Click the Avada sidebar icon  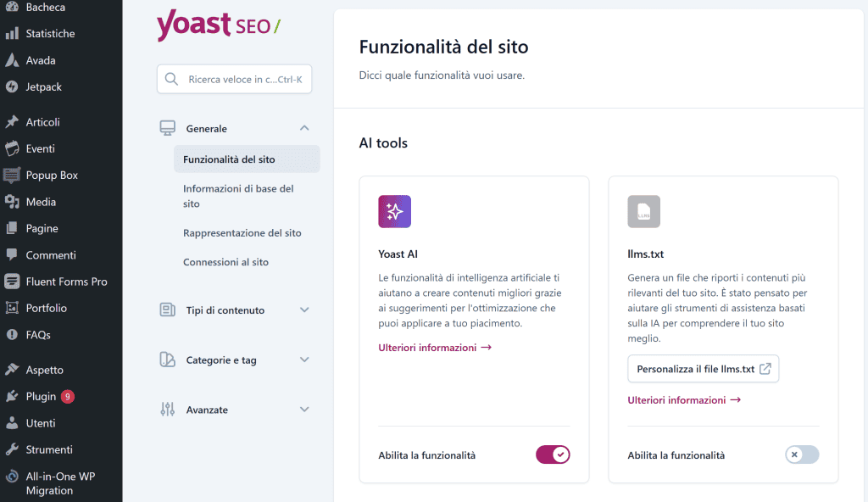pos(12,60)
